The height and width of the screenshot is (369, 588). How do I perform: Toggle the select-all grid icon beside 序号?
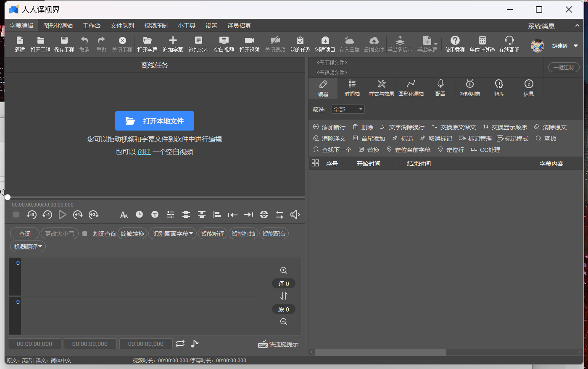315,163
